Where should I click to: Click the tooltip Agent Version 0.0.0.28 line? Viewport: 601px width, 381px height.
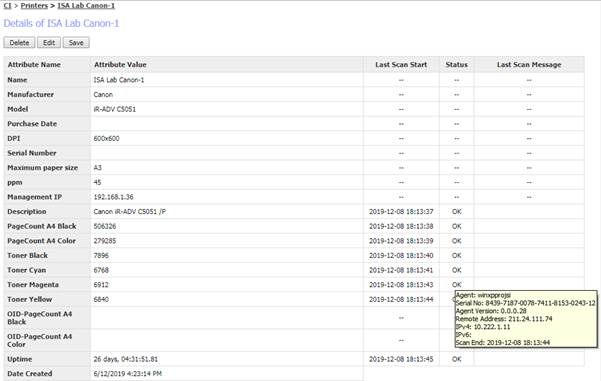point(491,311)
